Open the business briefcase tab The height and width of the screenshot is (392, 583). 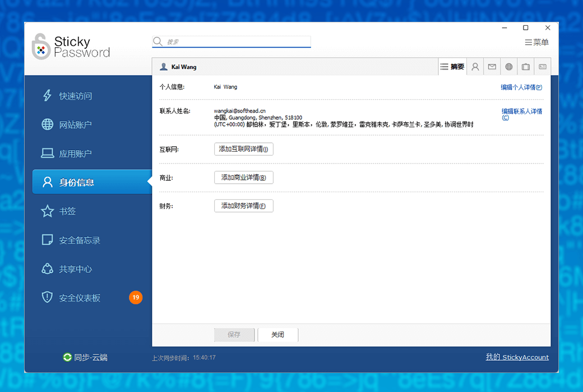(x=525, y=67)
